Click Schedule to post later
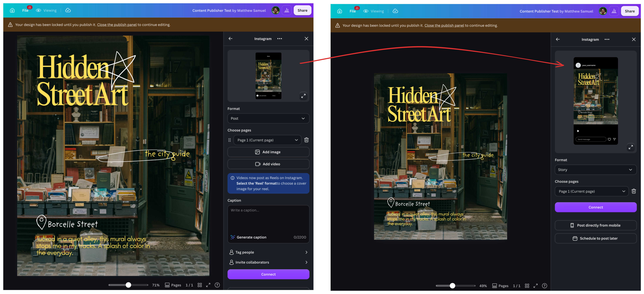Screen dimensions: 644x294 (x=596, y=238)
